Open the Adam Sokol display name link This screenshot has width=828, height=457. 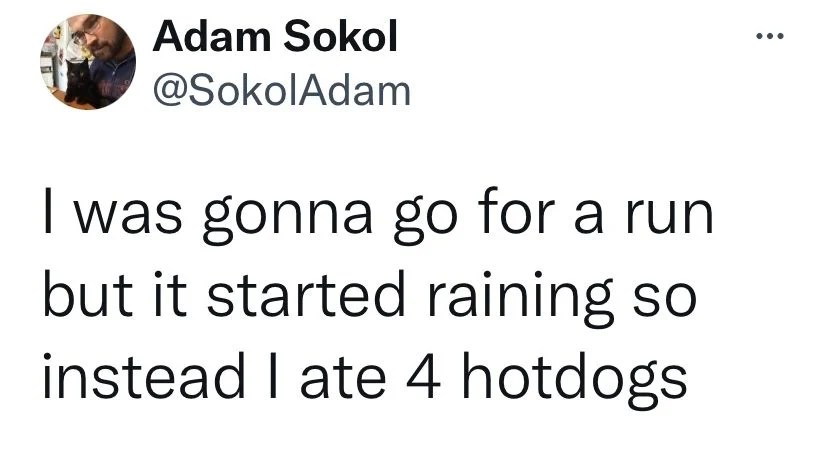(275, 39)
